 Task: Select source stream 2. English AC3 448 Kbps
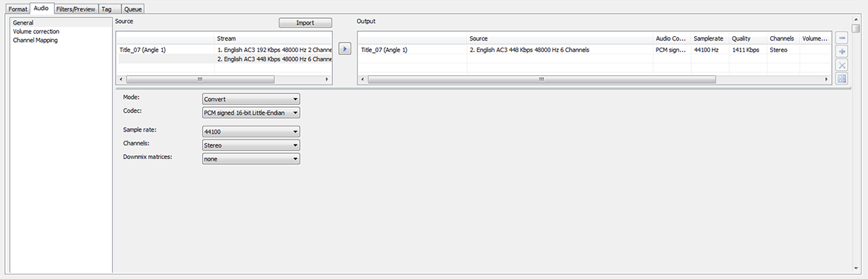pyautogui.click(x=274, y=59)
